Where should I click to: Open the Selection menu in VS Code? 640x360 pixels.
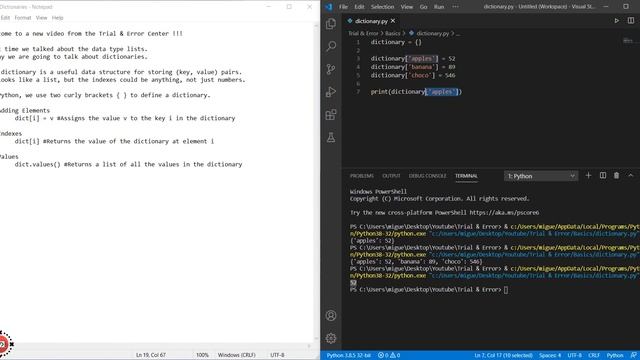click(x=382, y=7)
